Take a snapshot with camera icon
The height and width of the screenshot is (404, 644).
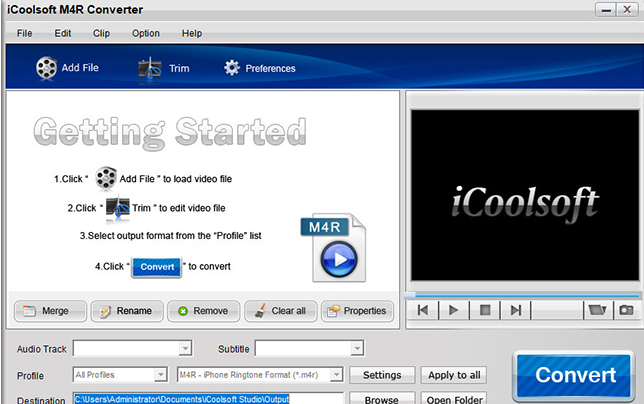pos(626,310)
